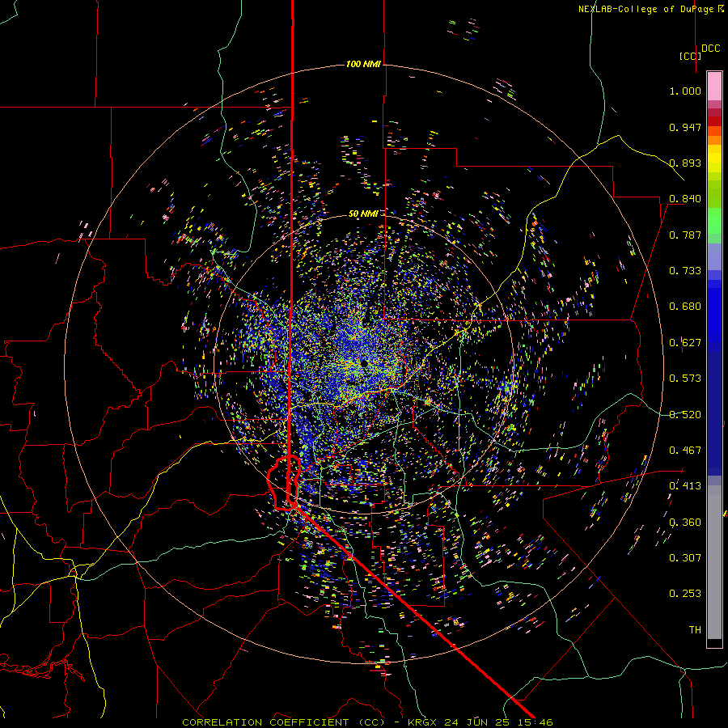Click the 0.467 scale value
This screenshot has width=728, height=728.
(685, 451)
